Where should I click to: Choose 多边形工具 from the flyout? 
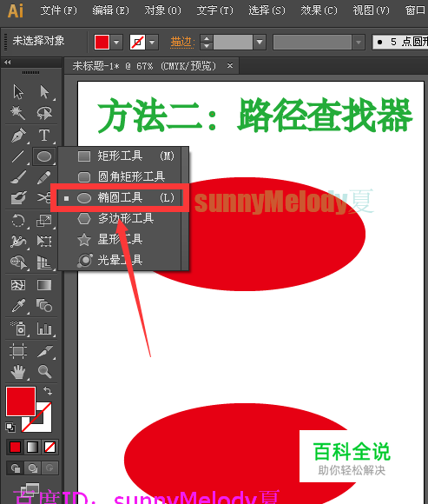click(120, 219)
